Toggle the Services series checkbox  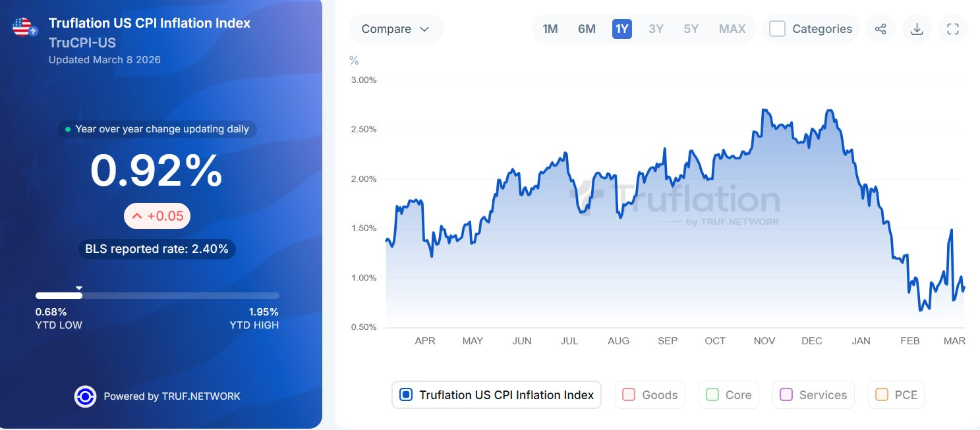786,395
